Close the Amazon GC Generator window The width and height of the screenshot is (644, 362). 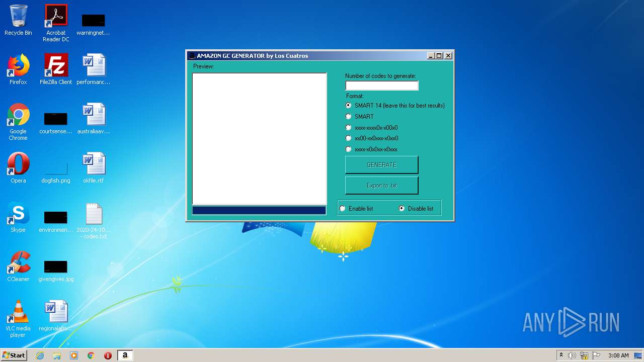448,56
